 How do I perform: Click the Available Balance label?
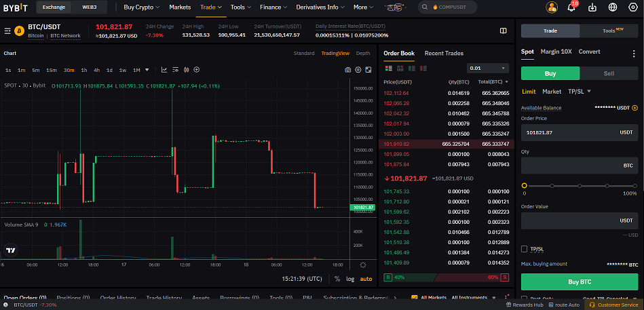pos(541,108)
